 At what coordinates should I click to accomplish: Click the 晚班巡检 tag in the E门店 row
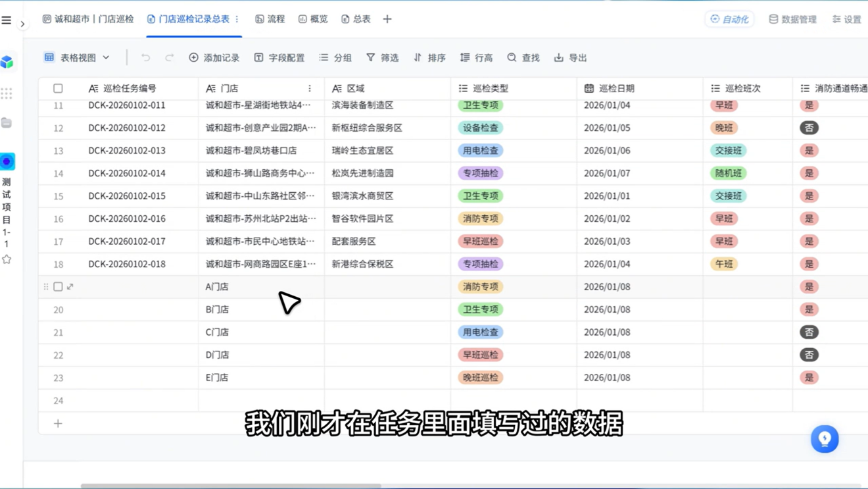coord(481,378)
